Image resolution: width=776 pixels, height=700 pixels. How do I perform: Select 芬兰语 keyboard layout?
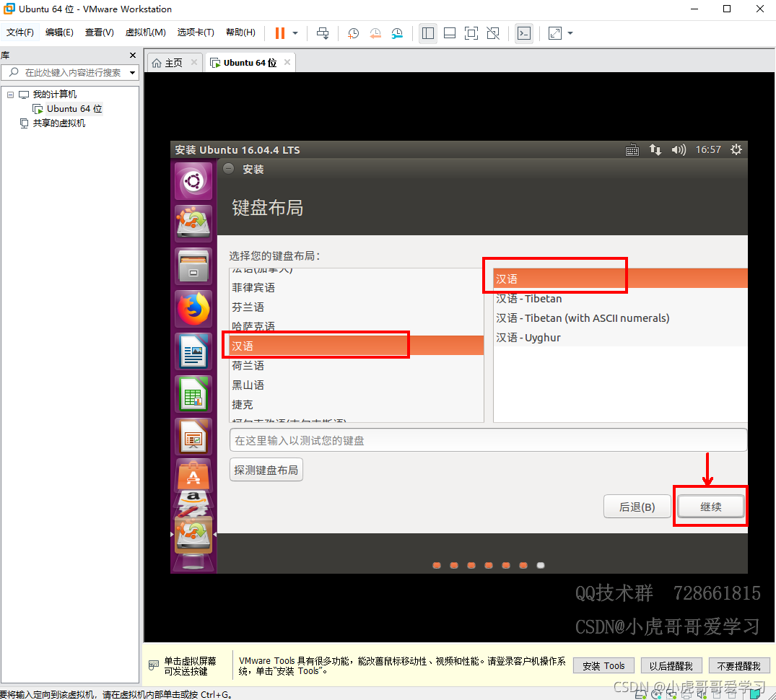point(357,307)
